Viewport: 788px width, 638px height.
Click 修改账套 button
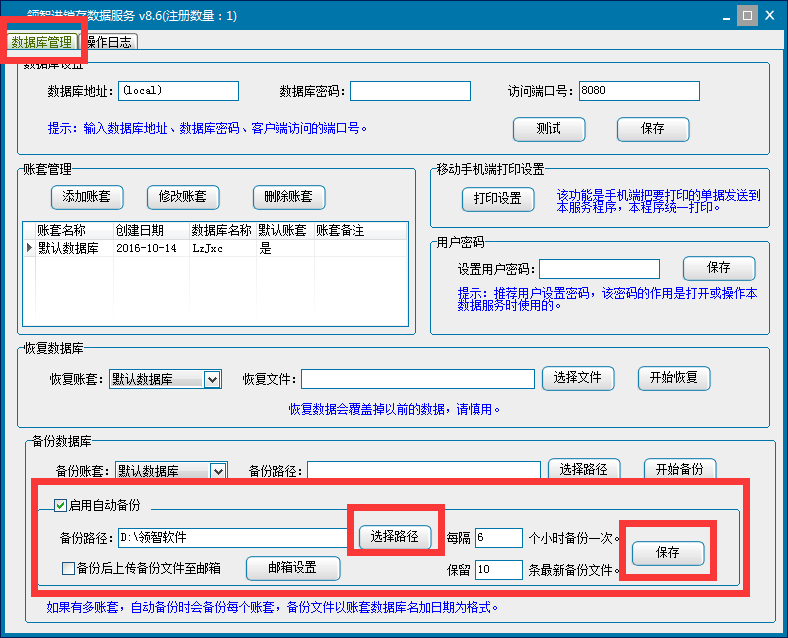pos(183,197)
